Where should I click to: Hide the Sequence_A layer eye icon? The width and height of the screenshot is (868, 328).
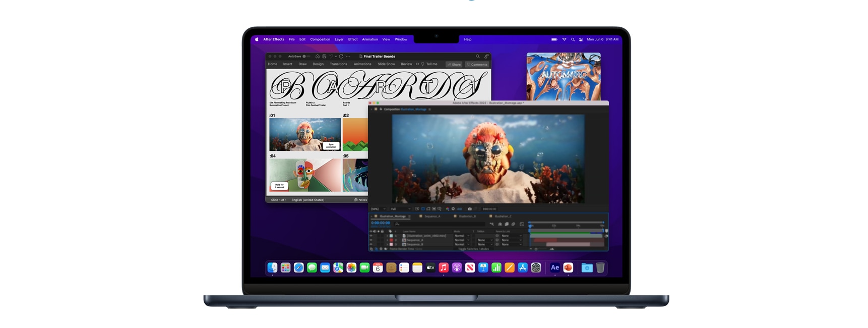click(371, 240)
